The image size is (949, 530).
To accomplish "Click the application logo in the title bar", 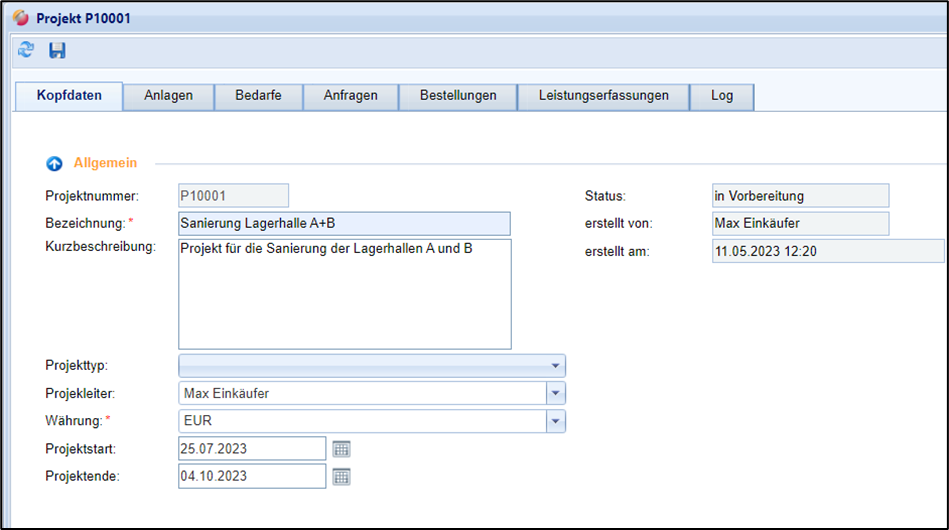I will pyautogui.click(x=19, y=18).
